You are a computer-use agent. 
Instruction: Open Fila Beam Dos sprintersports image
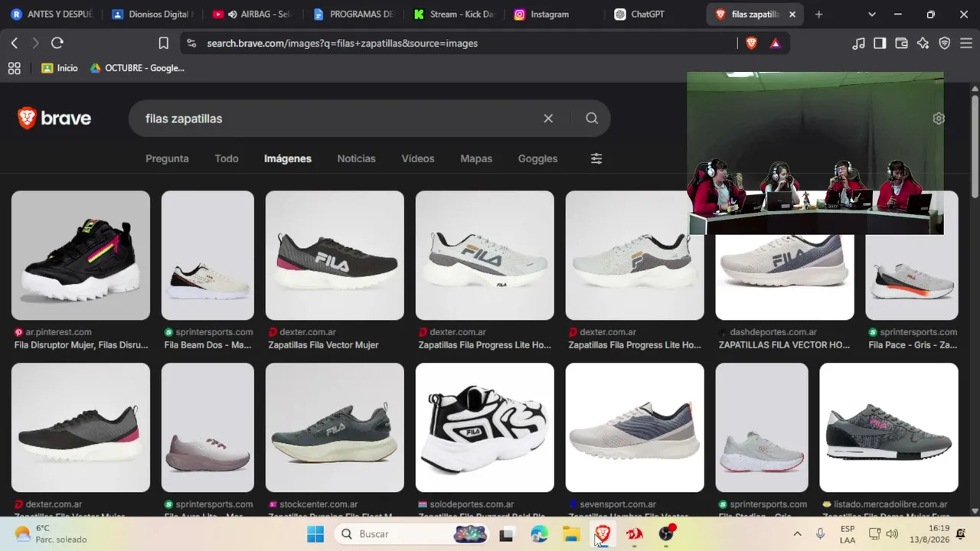click(207, 255)
